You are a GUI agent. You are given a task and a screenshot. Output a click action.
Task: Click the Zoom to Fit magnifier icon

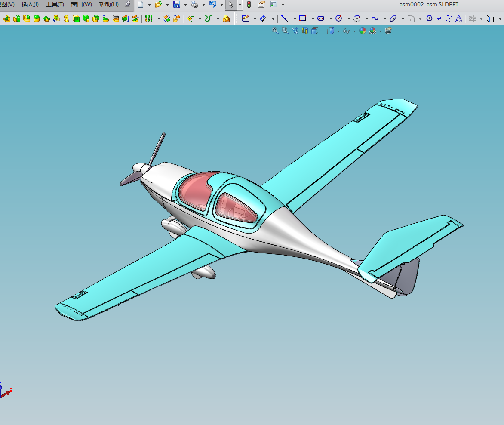click(275, 31)
